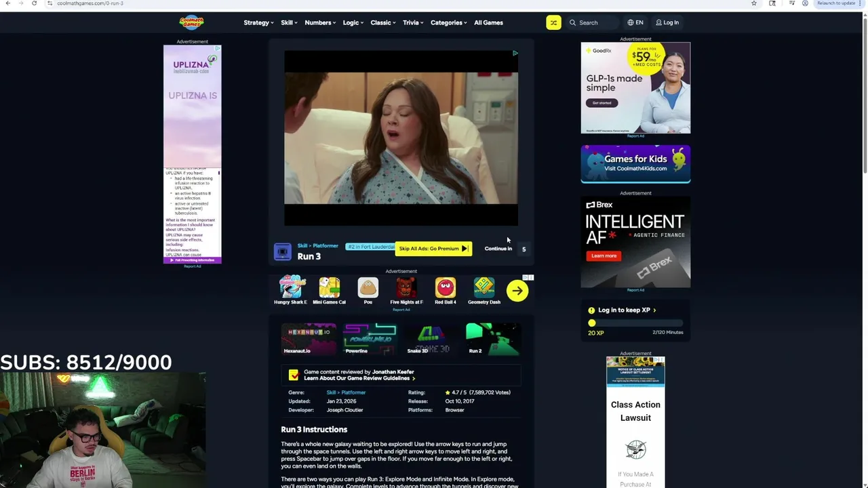Open the Pou game icon

[x=368, y=287]
